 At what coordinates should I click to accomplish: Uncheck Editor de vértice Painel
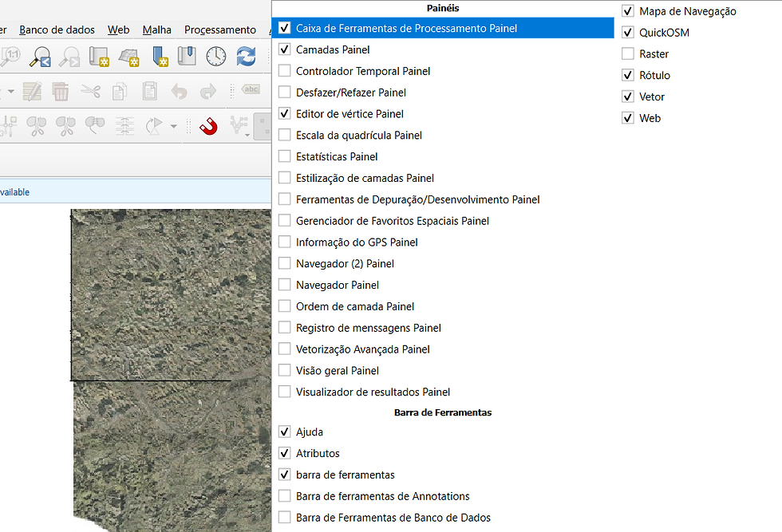point(284,114)
